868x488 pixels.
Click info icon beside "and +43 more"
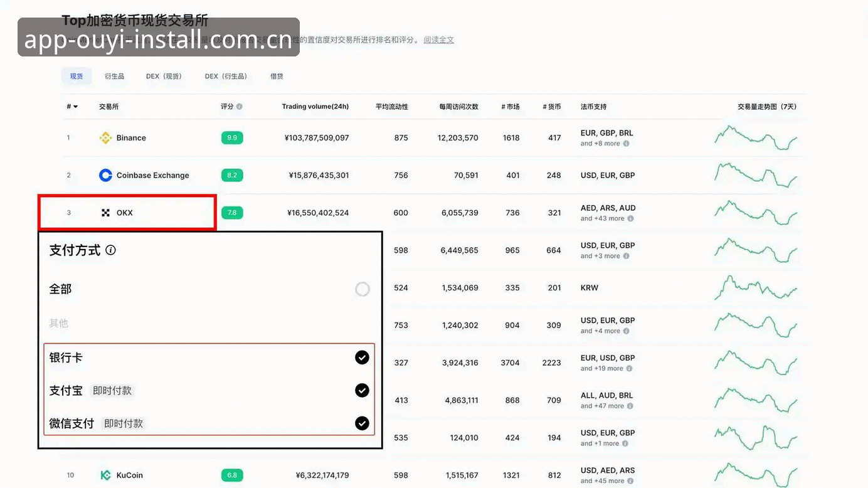click(x=631, y=218)
